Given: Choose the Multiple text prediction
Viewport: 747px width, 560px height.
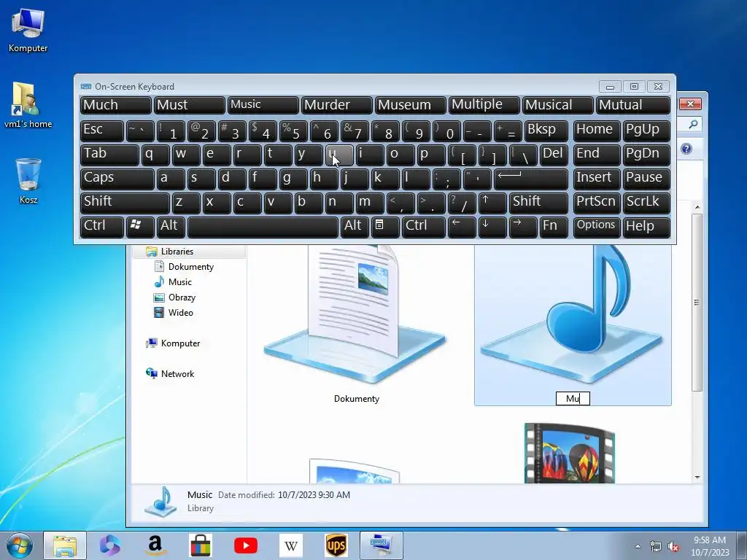Looking at the screenshot, I should tap(484, 105).
